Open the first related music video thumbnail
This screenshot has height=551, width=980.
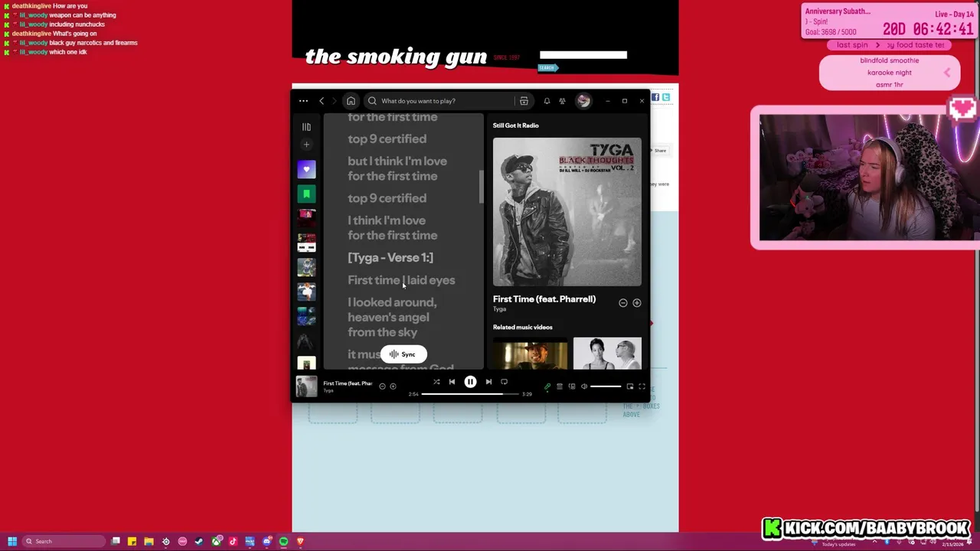tap(531, 353)
